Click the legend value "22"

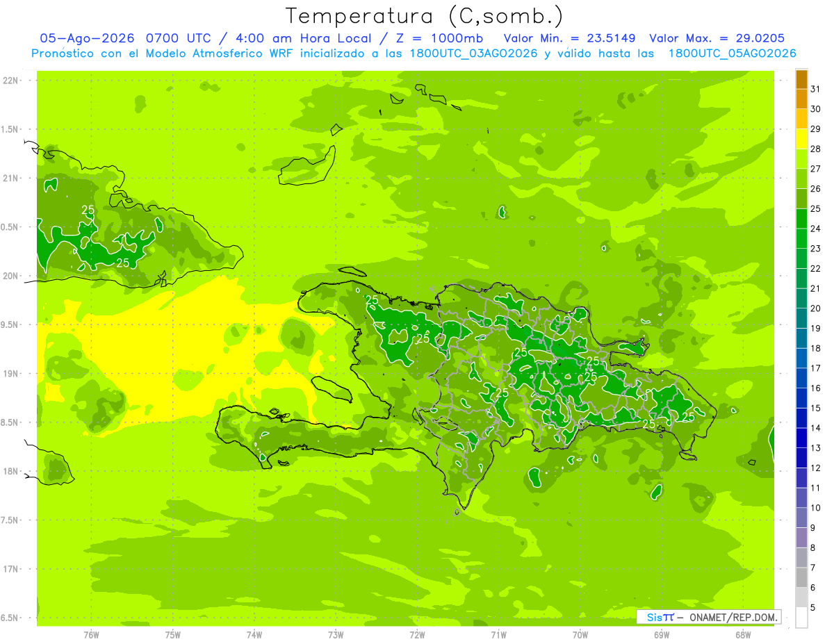(x=815, y=269)
